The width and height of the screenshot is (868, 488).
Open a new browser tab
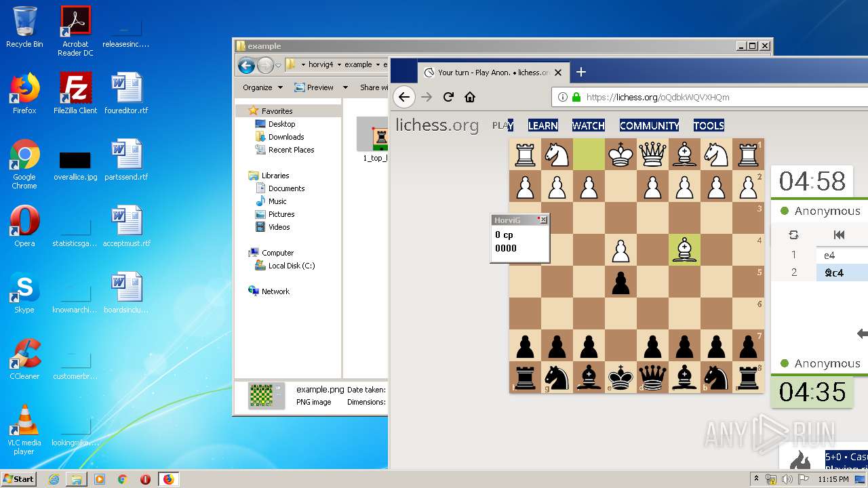click(x=581, y=72)
